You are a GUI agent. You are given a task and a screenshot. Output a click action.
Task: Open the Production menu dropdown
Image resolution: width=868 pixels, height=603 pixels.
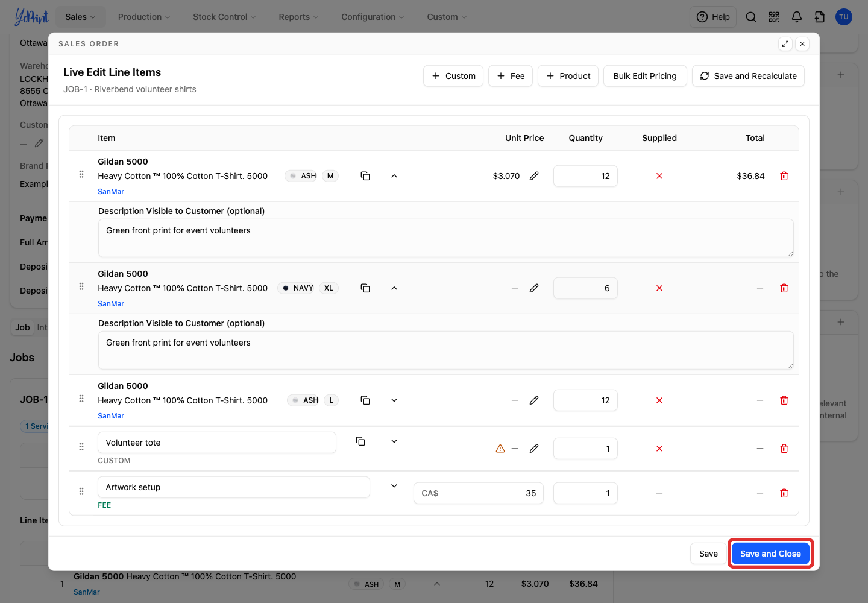(144, 17)
